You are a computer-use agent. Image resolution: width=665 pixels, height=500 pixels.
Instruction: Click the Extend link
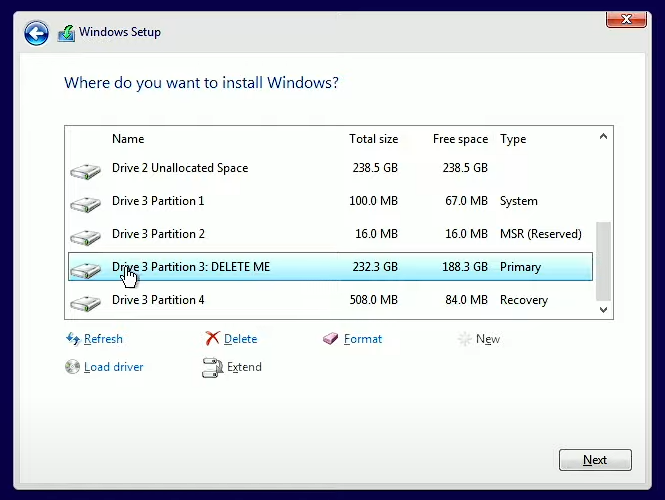(244, 367)
